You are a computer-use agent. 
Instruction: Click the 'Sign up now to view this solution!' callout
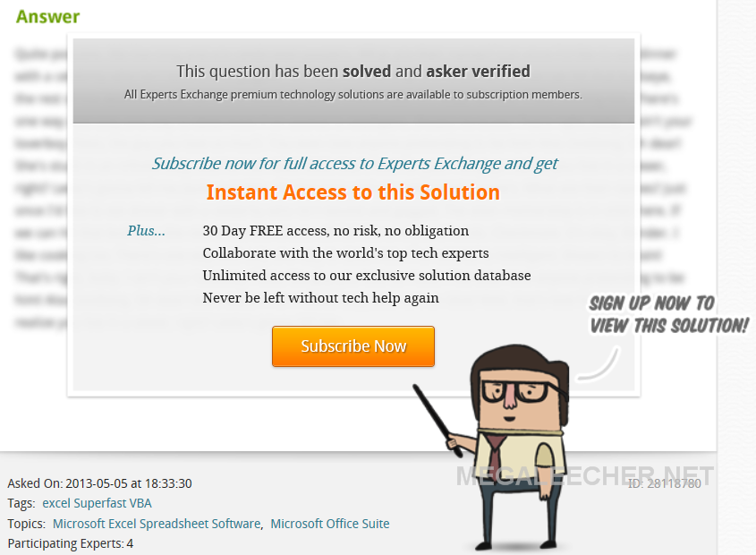(668, 315)
